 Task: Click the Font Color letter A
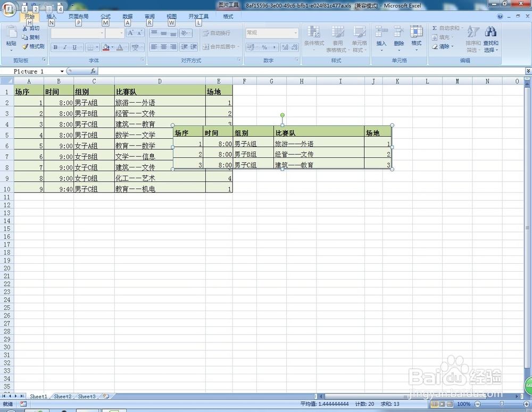pos(119,47)
